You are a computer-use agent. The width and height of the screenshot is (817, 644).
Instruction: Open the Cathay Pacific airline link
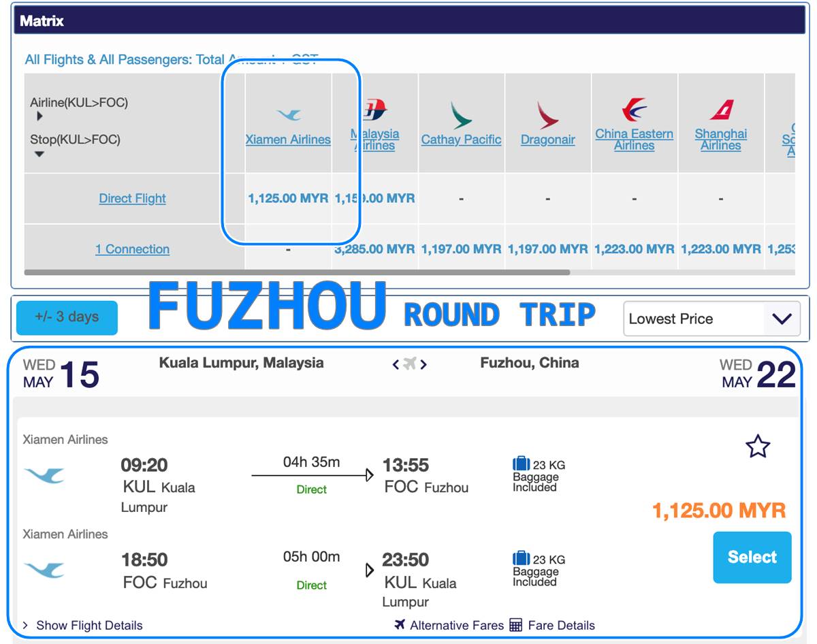click(461, 140)
